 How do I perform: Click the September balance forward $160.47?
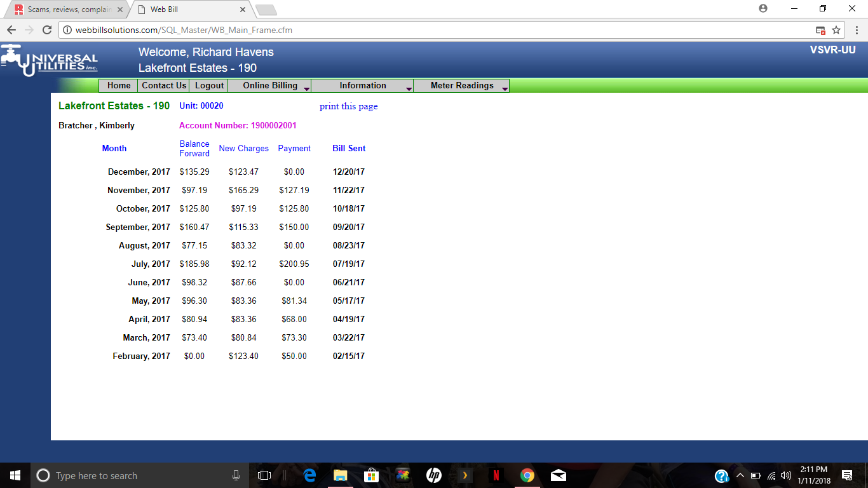194,227
